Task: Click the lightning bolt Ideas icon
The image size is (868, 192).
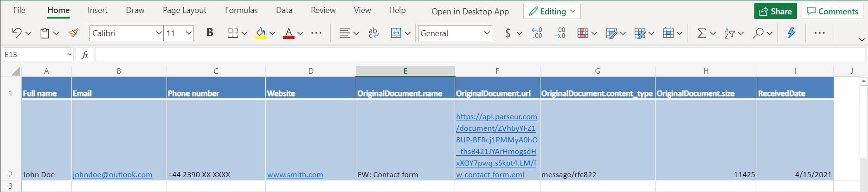Action: tap(791, 33)
